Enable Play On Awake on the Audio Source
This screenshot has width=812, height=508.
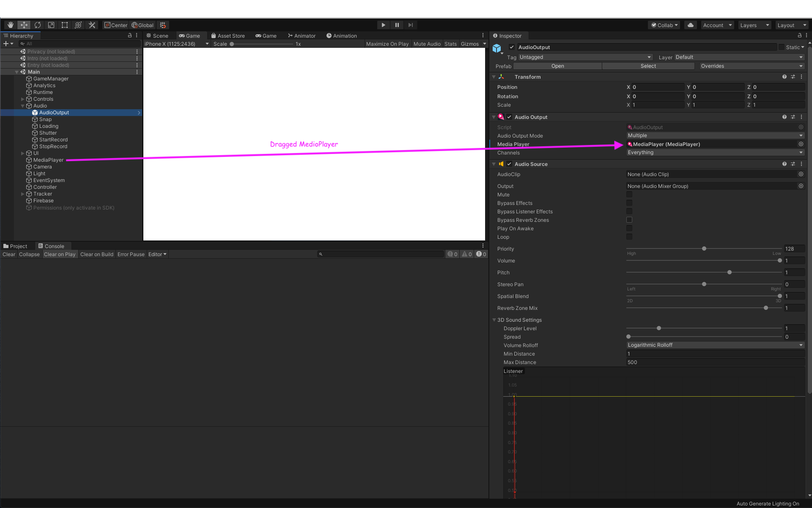click(629, 228)
